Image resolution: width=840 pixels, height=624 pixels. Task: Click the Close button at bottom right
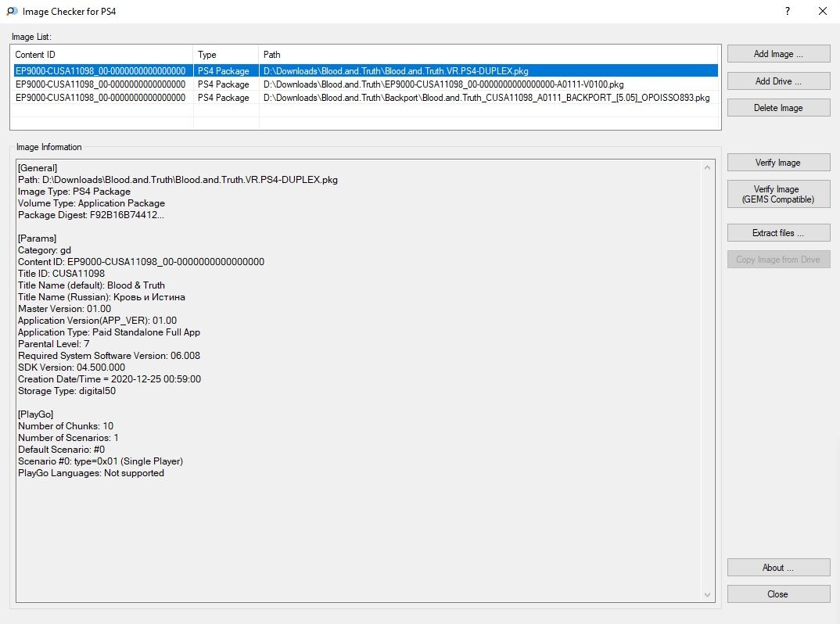(778, 594)
